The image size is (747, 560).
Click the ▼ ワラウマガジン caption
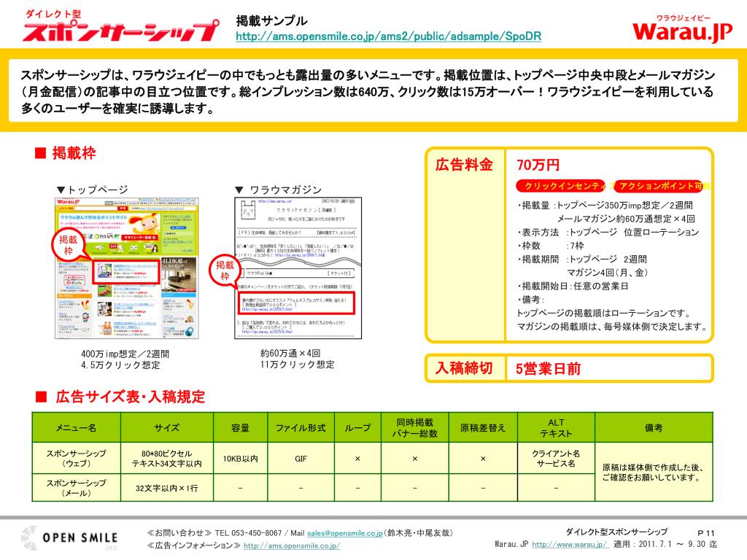tap(279, 190)
